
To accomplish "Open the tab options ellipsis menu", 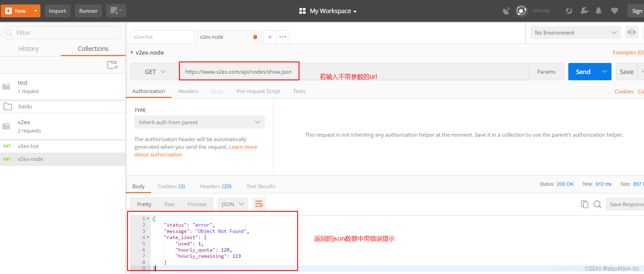I will tap(283, 37).
